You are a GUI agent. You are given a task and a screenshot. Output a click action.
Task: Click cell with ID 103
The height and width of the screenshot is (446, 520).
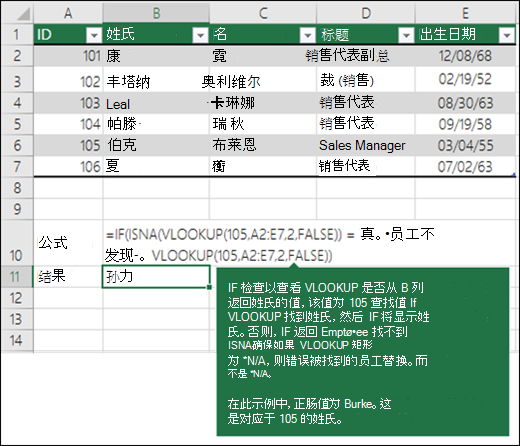(x=68, y=103)
